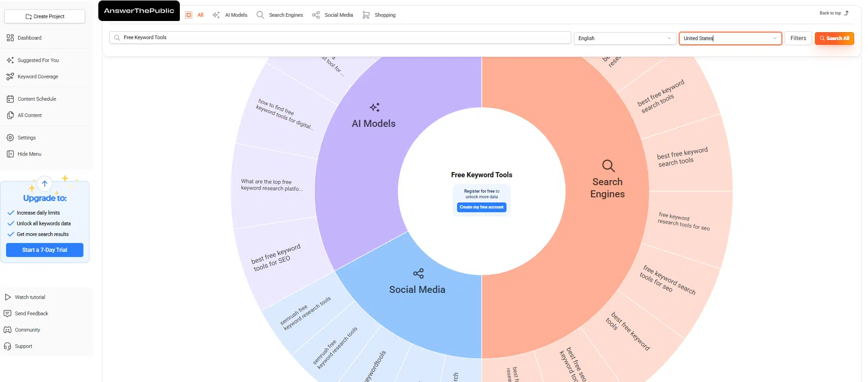Image resolution: width=868 pixels, height=382 pixels.
Task: Click the Hide Menu panel icon
Action: 10,154
